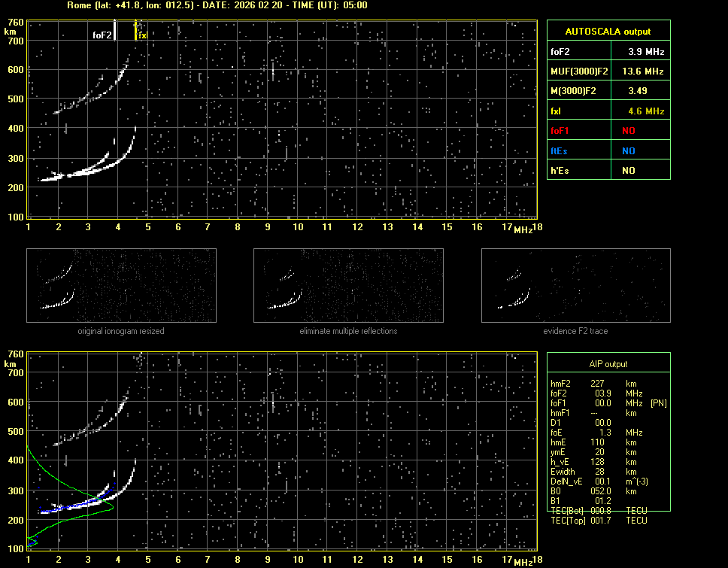Click the MHz axis label on top ionogram
Screen dimensions: 728x568
tap(523, 229)
